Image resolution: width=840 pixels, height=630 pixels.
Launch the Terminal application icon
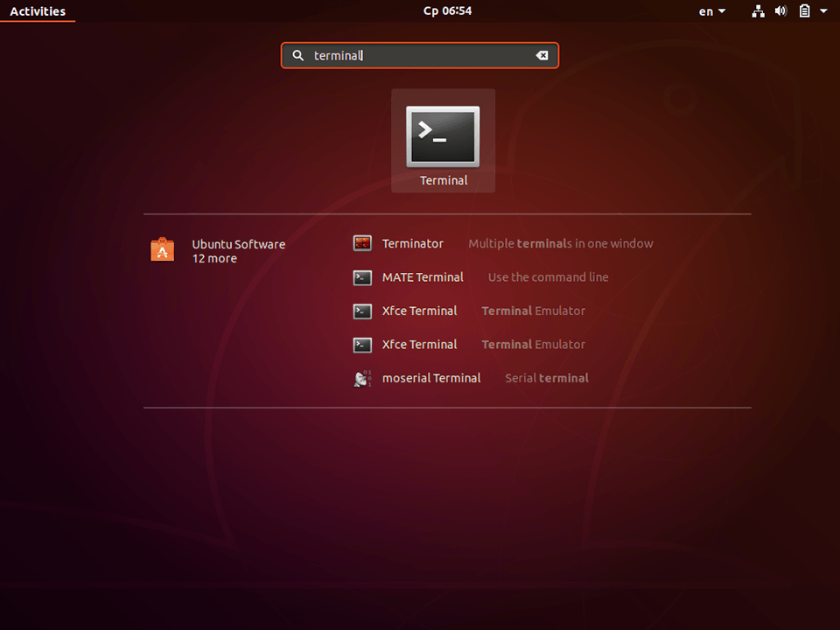pos(443,136)
